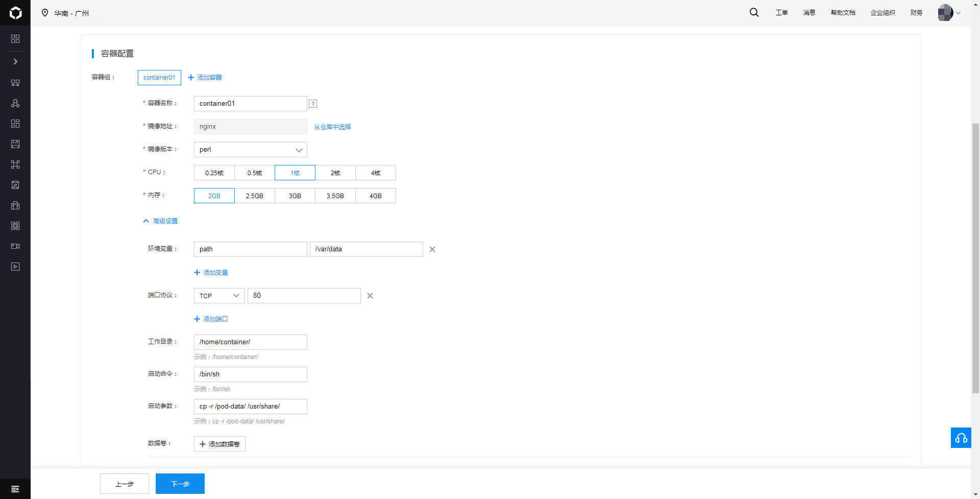Open the database panel sidebar icon
This screenshot has height=499, width=980.
[15, 226]
